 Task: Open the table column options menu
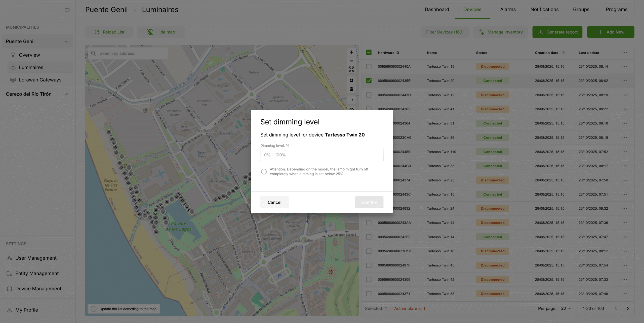(x=625, y=53)
